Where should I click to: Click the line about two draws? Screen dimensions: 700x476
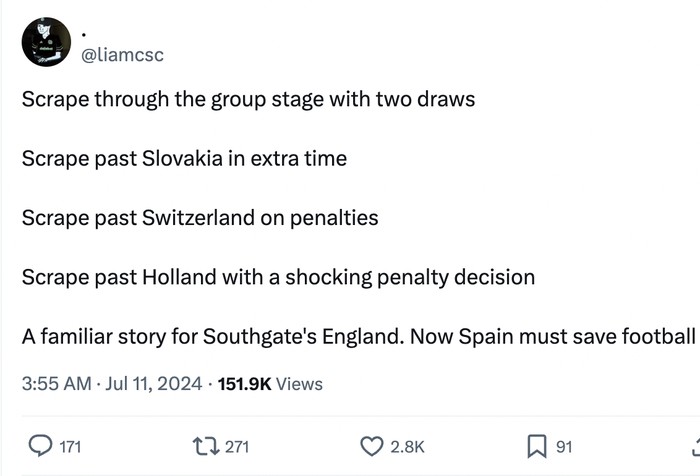point(248,100)
